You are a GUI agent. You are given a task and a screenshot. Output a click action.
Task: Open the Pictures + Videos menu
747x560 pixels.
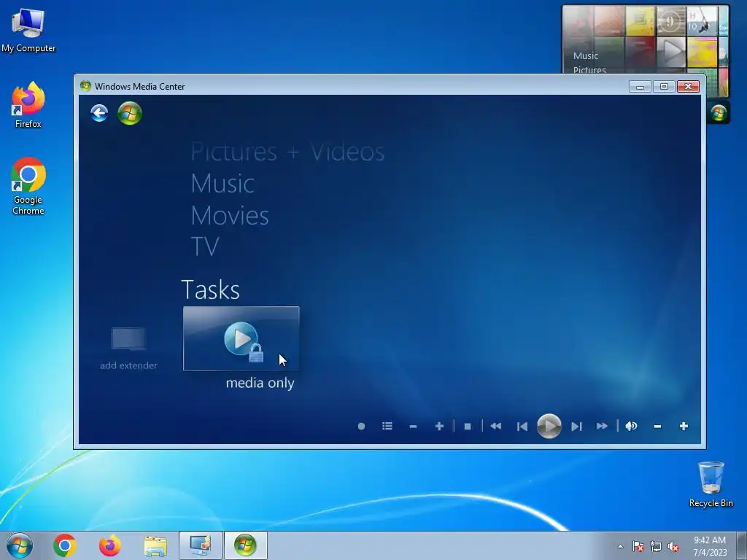pyautogui.click(x=287, y=152)
